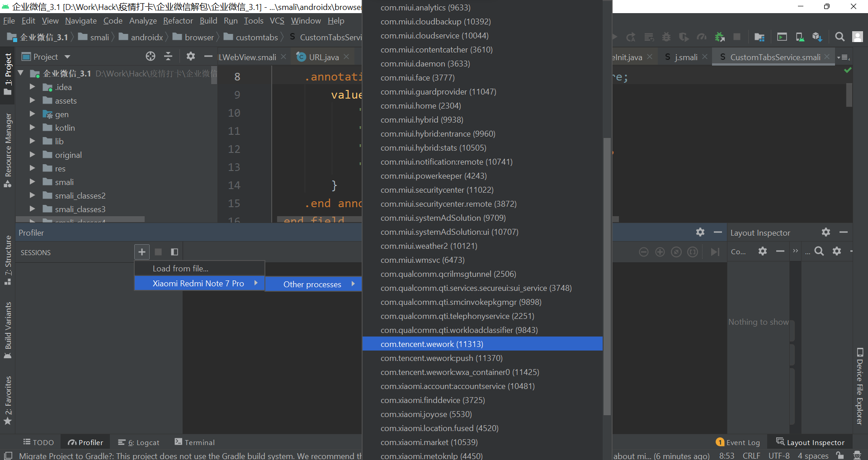
Task: Collapse the 企业微信_3.1 project root
Action: 20,73
